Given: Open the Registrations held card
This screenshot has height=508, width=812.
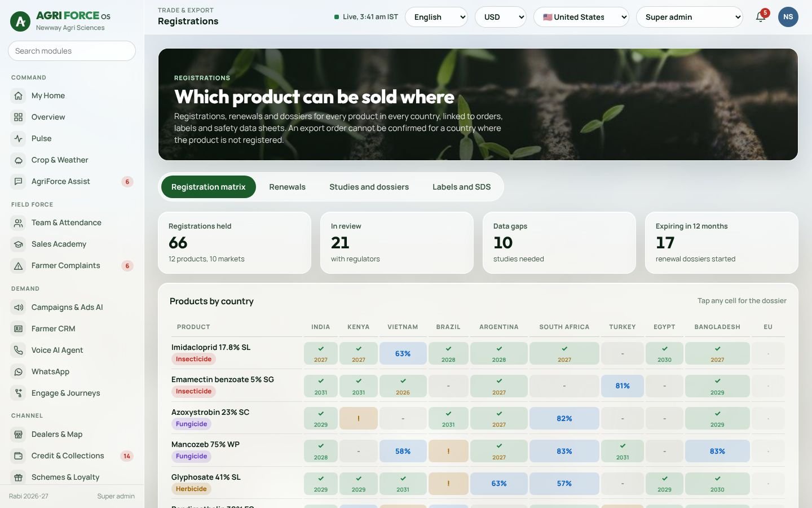Looking at the screenshot, I should coord(235,243).
